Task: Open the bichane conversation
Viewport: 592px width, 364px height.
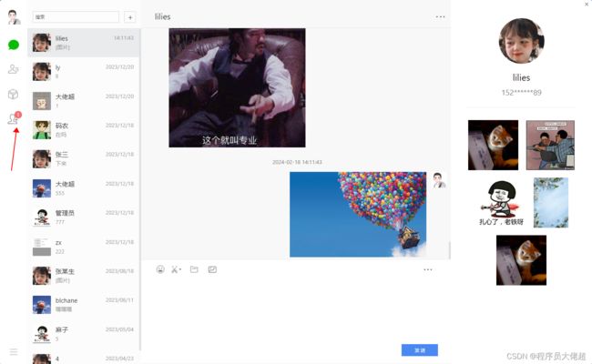Action: [84, 305]
